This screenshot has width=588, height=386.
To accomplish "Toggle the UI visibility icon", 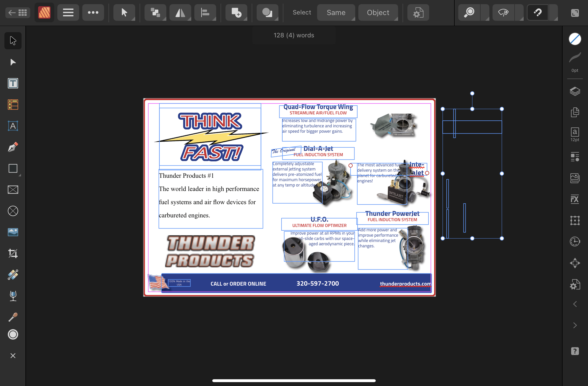I will [575, 12].
